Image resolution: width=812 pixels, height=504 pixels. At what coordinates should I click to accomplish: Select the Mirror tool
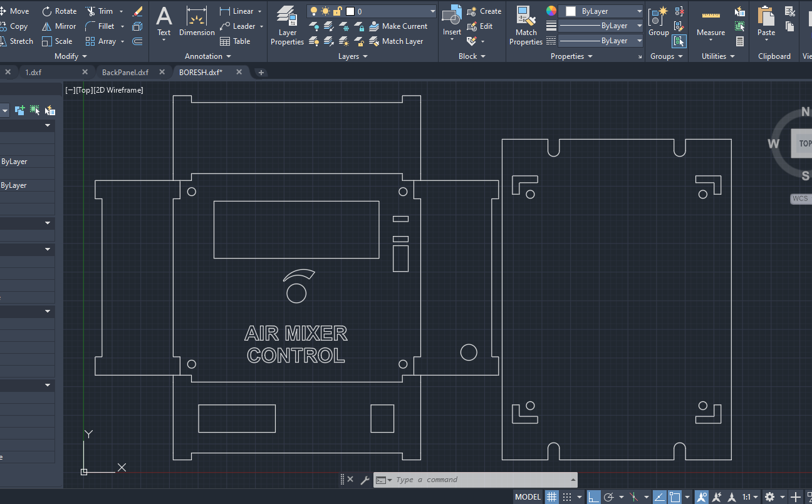pyautogui.click(x=59, y=26)
